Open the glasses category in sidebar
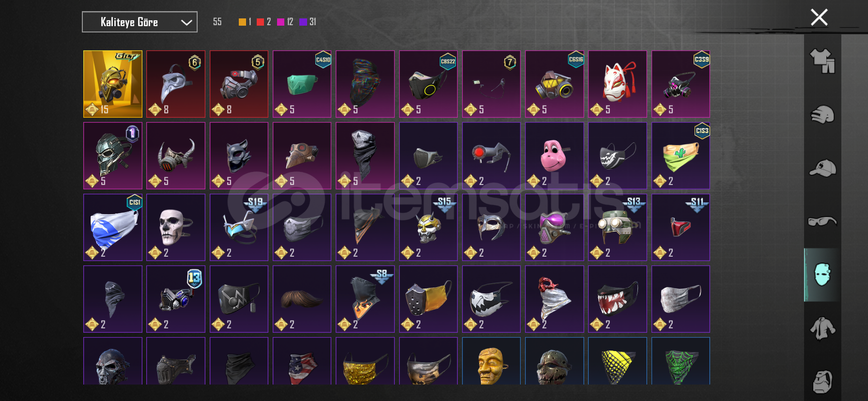The width and height of the screenshot is (868, 401). click(822, 221)
